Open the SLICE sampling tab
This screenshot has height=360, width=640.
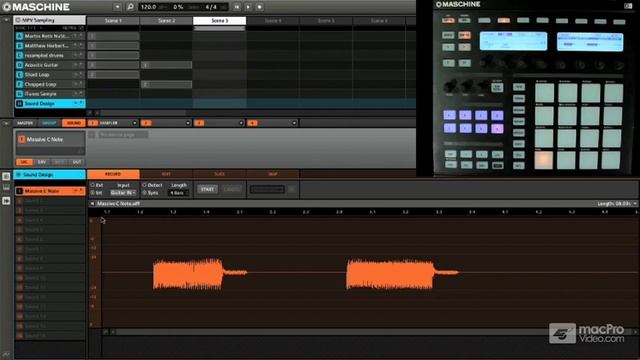pos(220,174)
